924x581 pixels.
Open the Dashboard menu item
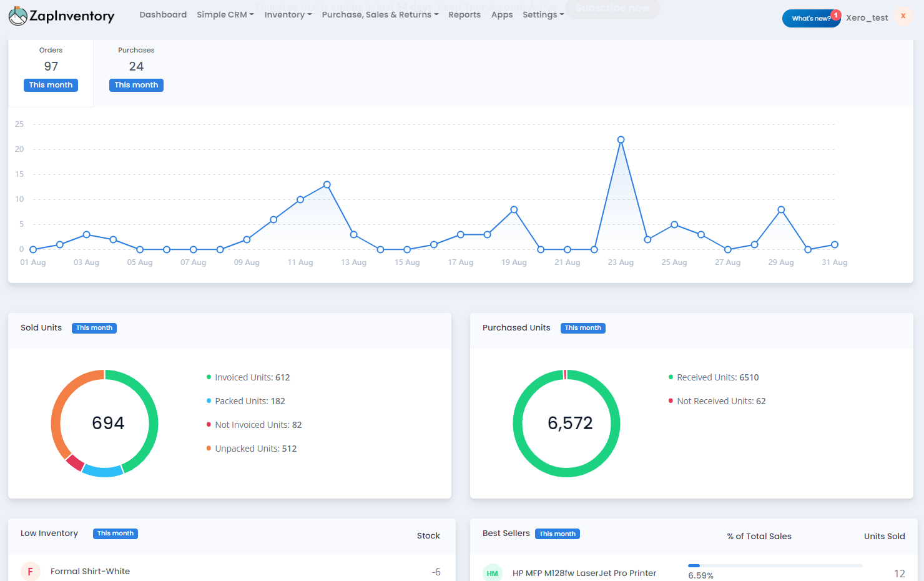tap(163, 14)
